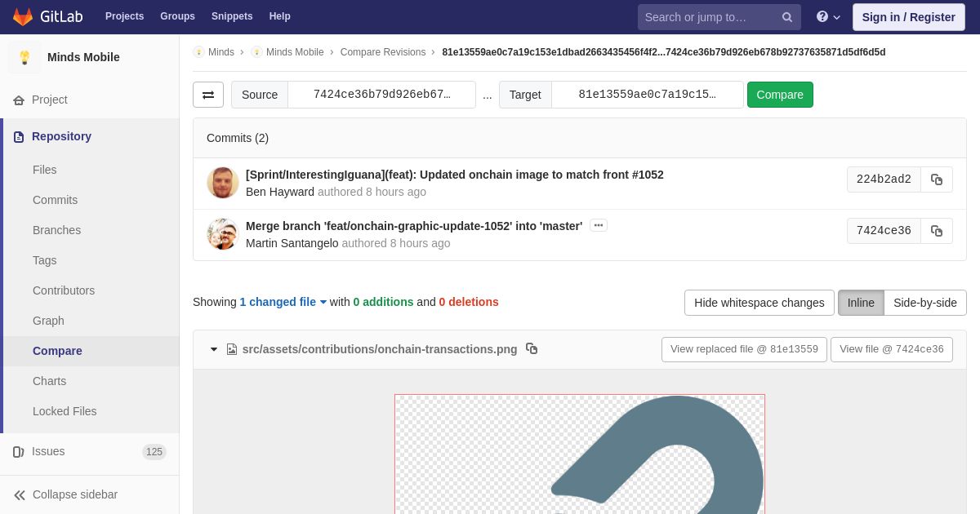Click the green Compare button
This screenshot has height=514, width=980.
coord(780,95)
